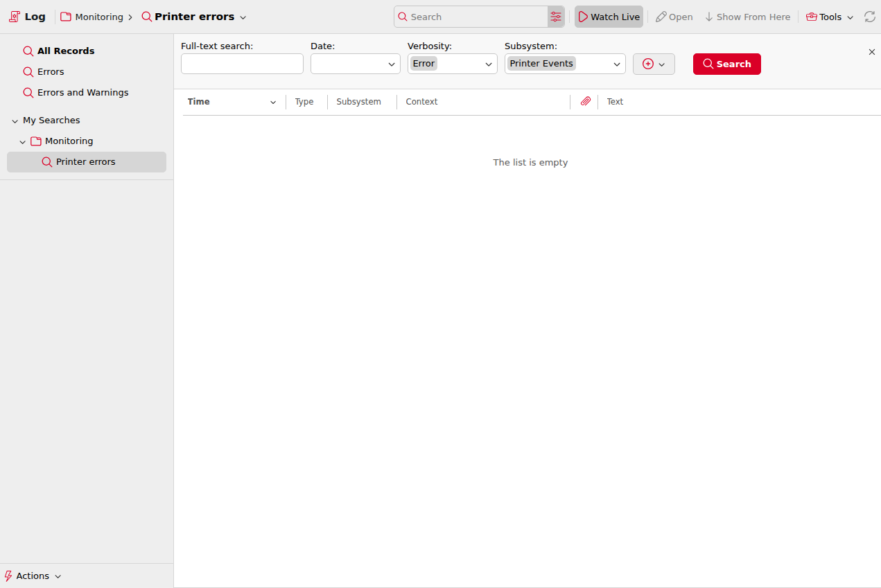Focus the top Search field
Viewport: 881px width, 588px height.
coord(471,17)
